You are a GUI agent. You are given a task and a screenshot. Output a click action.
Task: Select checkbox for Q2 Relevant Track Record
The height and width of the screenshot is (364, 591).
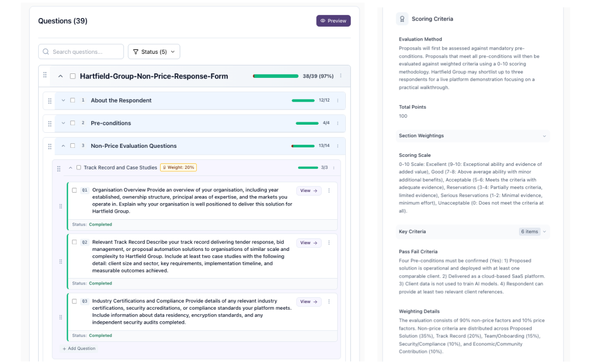pyautogui.click(x=74, y=242)
